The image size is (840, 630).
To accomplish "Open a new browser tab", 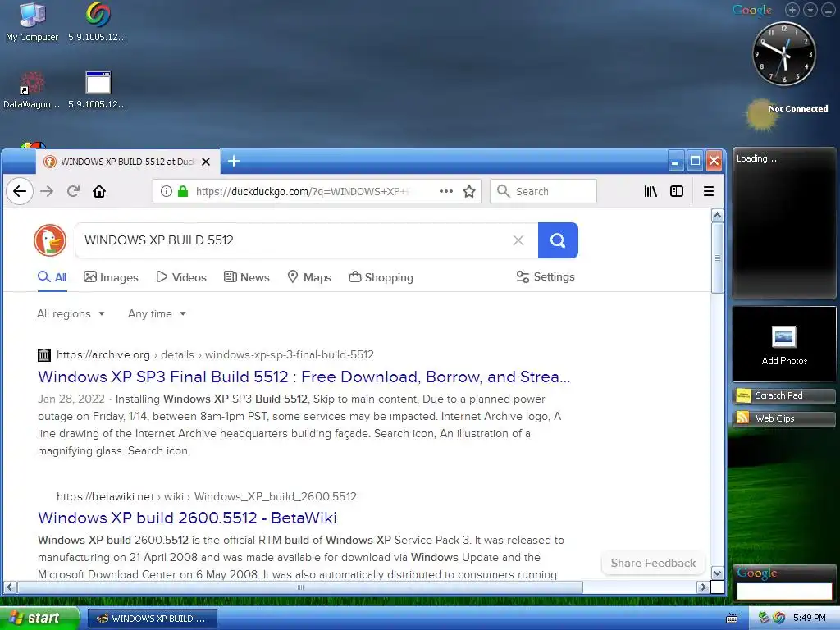I will 234,161.
